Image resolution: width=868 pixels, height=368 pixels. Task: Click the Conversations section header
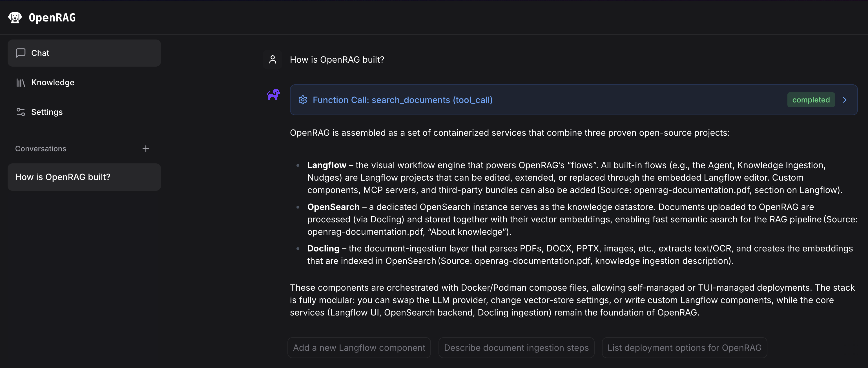(40, 148)
